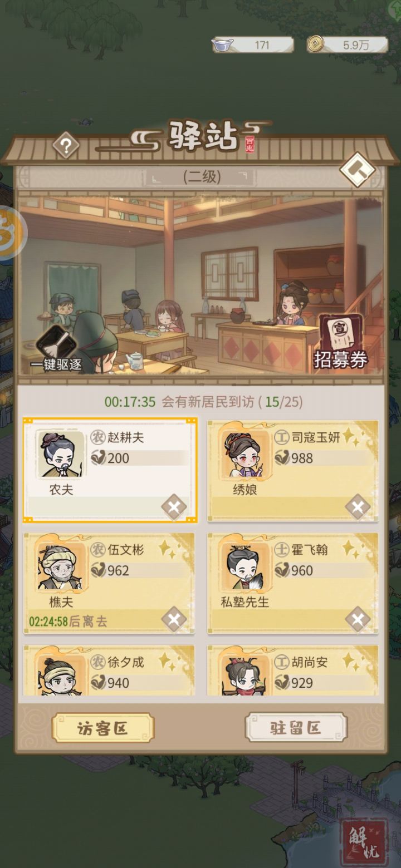Switch to the 访客区 tab

click(x=102, y=728)
